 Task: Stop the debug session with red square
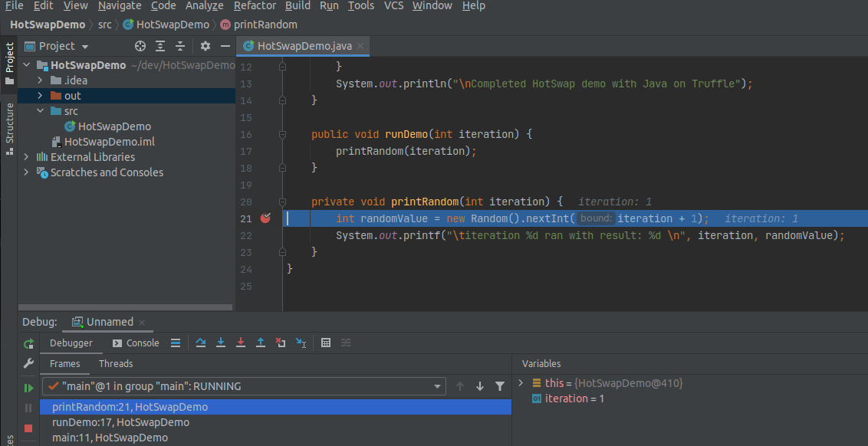click(28, 428)
